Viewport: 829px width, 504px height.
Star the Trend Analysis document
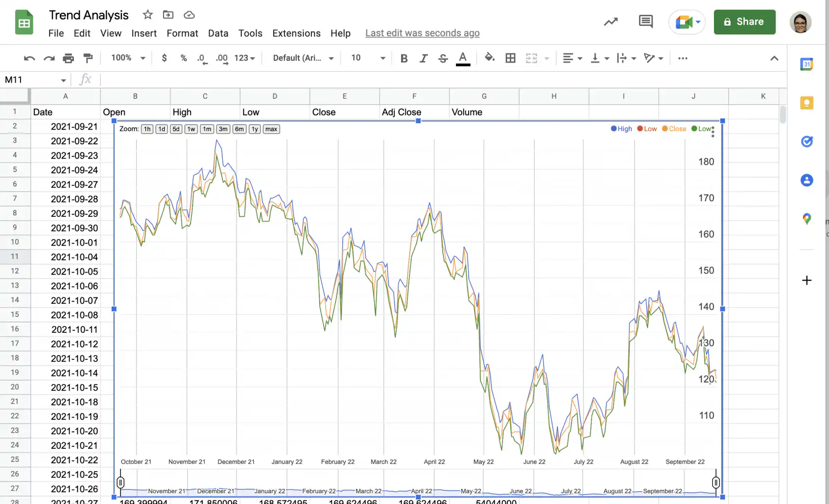(148, 15)
